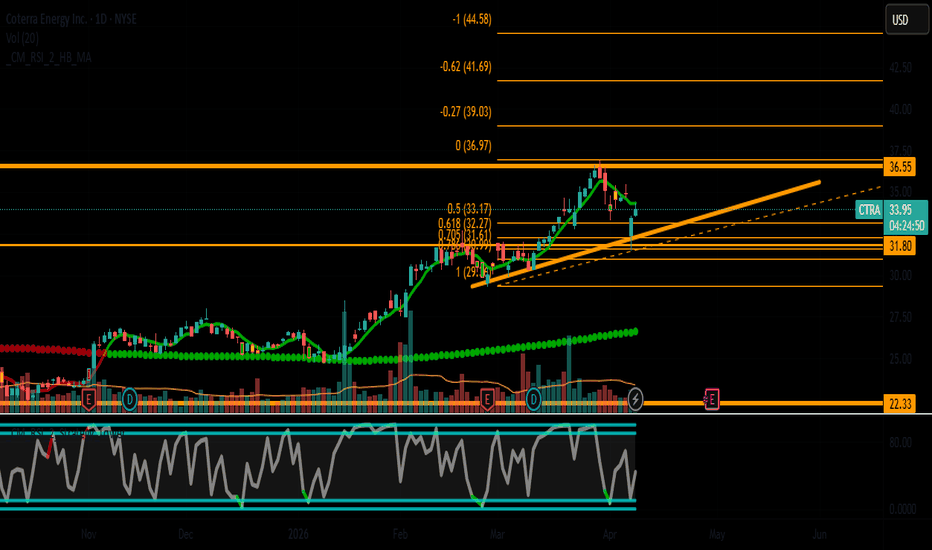Open the upcoming earnings marker near May

712,399
